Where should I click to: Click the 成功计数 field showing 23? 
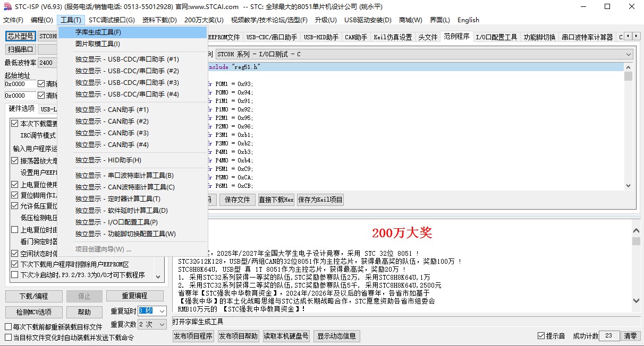(x=609, y=336)
